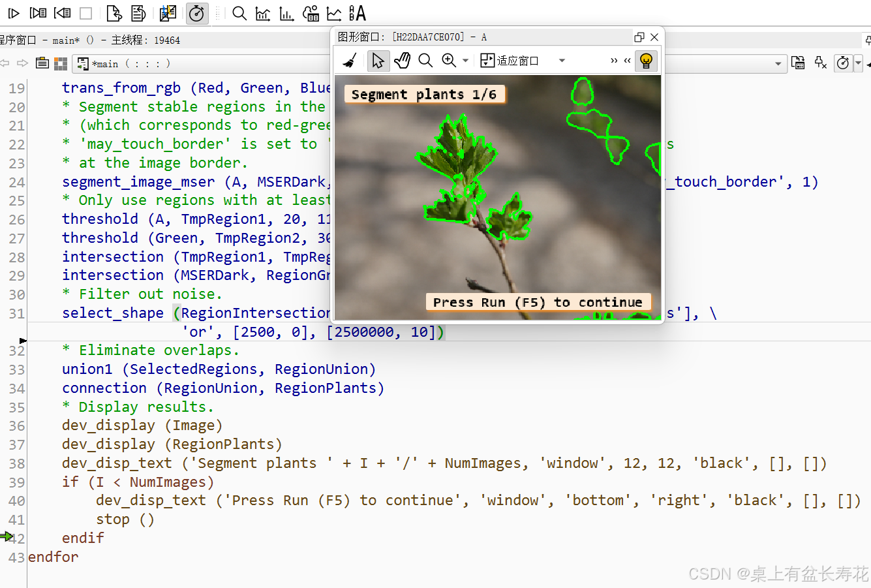Click 'if (I < NumImages)' on line 39

[x=138, y=482]
